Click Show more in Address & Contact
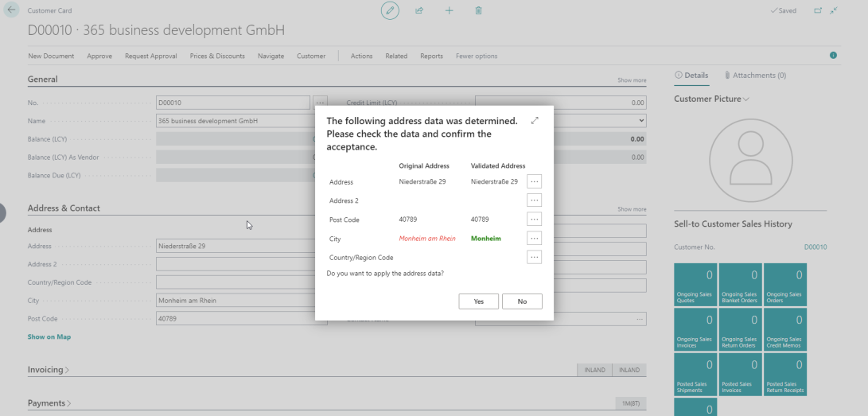The image size is (868, 416). coord(632,209)
